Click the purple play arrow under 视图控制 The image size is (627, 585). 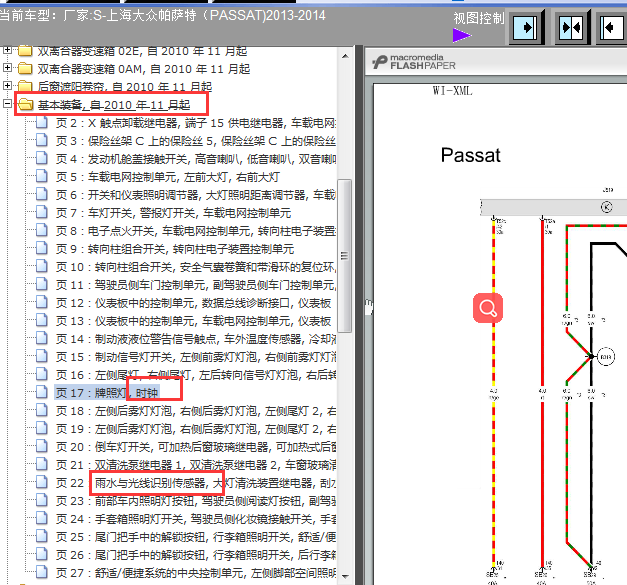pos(462,35)
